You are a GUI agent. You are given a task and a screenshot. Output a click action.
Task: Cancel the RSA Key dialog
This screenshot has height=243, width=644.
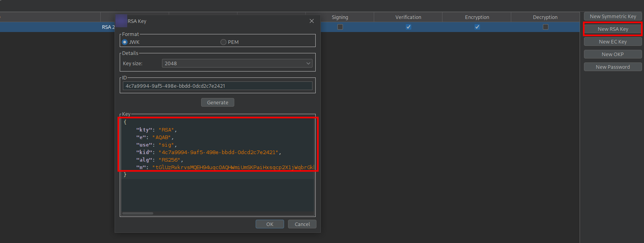[x=302, y=224]
